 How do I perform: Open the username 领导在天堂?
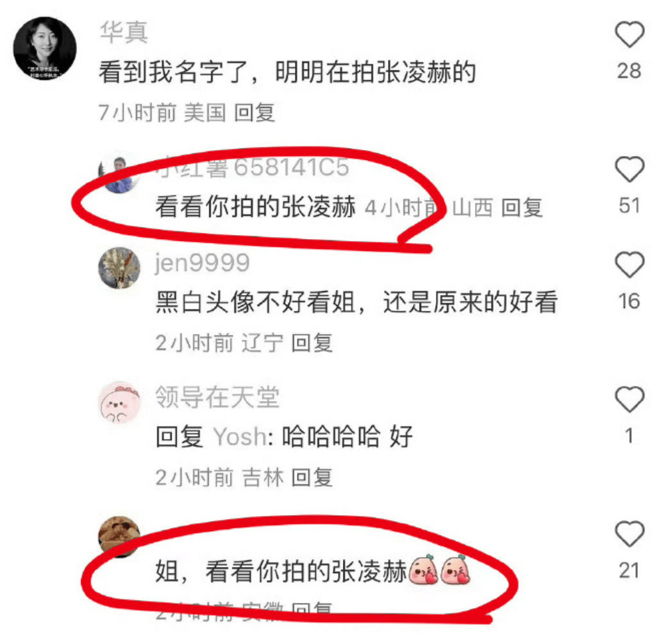(217, 397)
